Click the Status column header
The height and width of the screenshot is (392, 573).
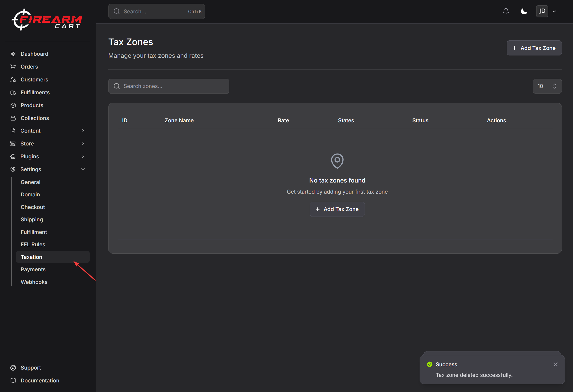pos(420,120)
